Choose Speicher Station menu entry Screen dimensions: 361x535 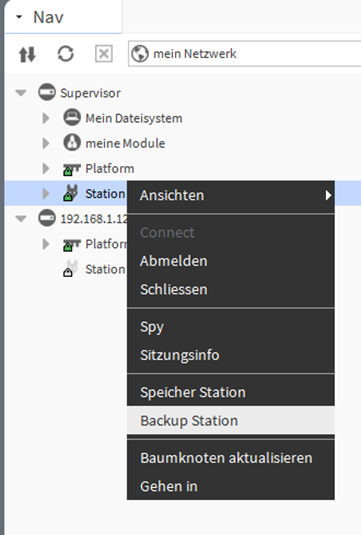tap(231, 392)
